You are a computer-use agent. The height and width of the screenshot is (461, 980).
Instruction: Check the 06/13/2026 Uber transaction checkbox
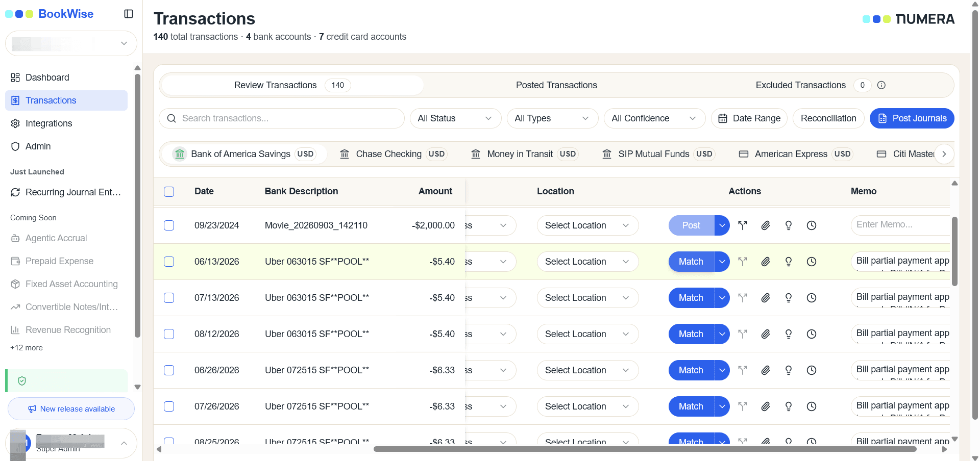169,262
